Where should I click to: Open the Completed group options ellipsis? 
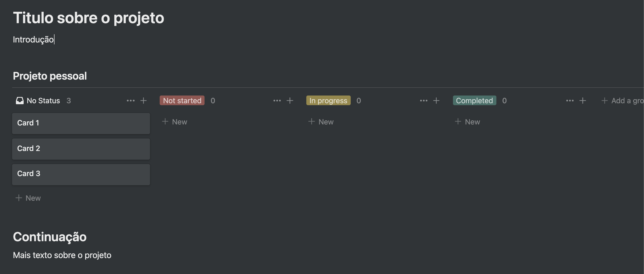tap(570, 101)
